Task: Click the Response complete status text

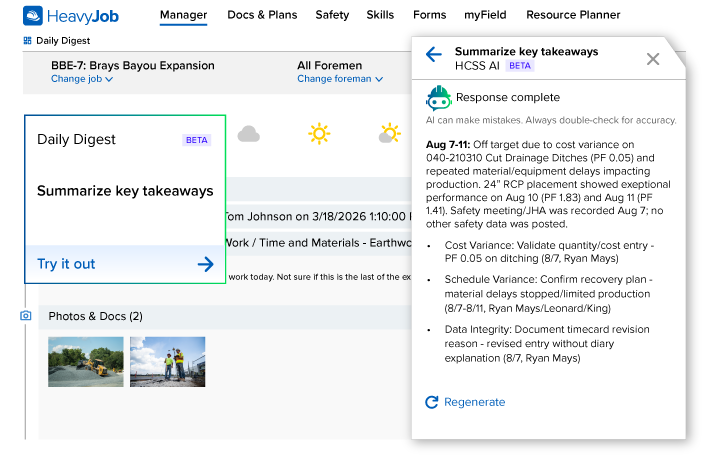Action: [508, 97]
